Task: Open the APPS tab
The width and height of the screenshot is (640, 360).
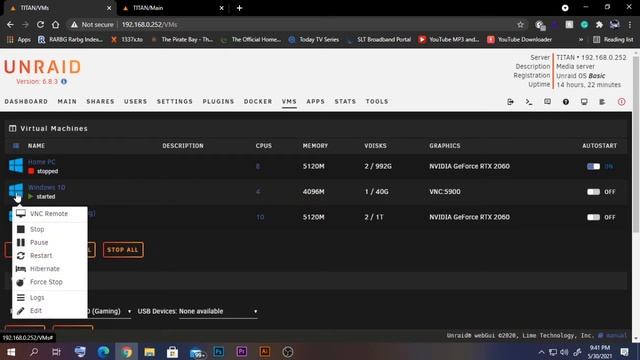Action: 316,101
